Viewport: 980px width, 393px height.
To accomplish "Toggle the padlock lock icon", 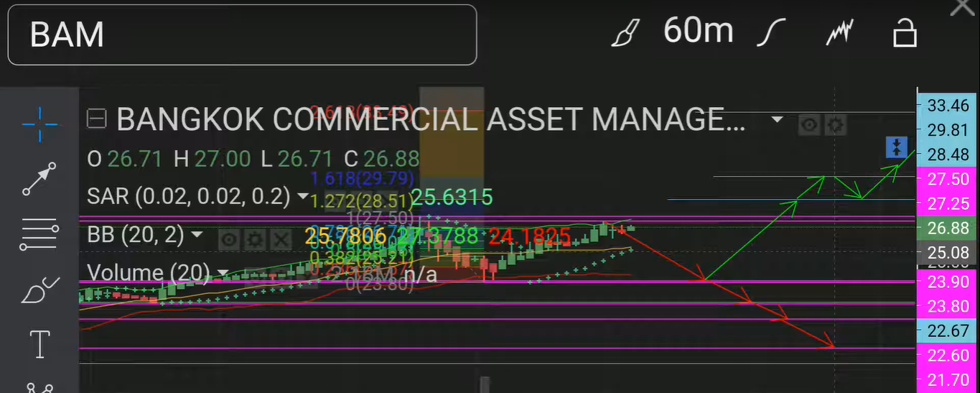I will pyautogui.click(x=905, y=33).
